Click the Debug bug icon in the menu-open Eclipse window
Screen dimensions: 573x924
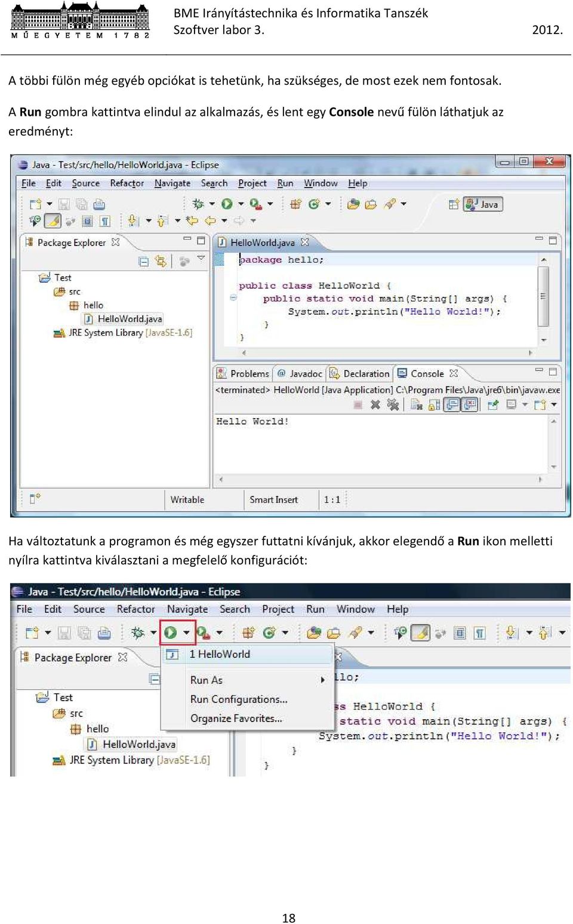tap(138, 633)
